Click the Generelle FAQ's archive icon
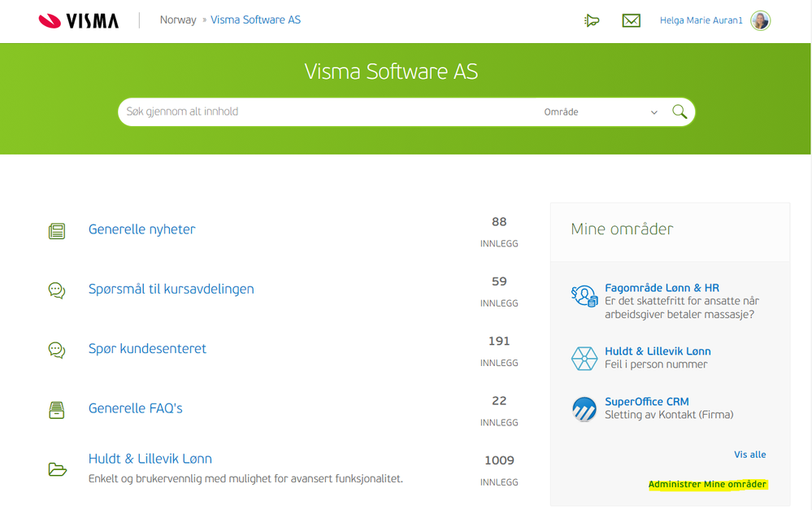This screenshot has height=510, width=812. click(x=57, y=410)
